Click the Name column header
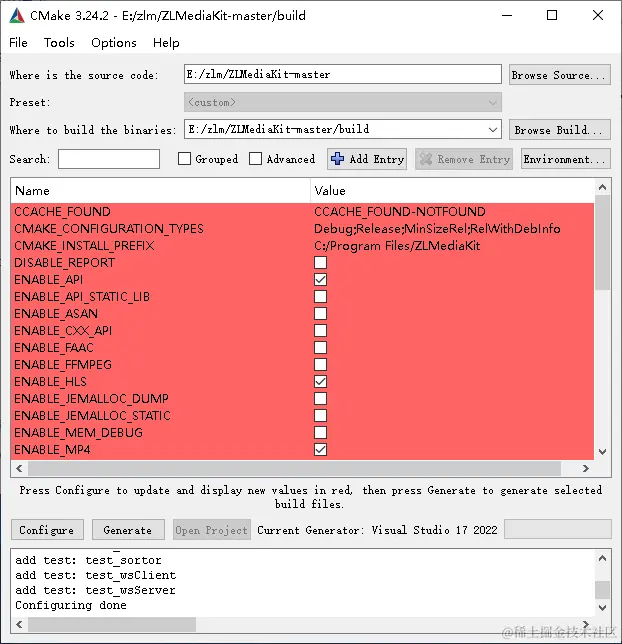The width and height of the screenshot is (622, 644). pyautogui.click(x=160, y=191)
